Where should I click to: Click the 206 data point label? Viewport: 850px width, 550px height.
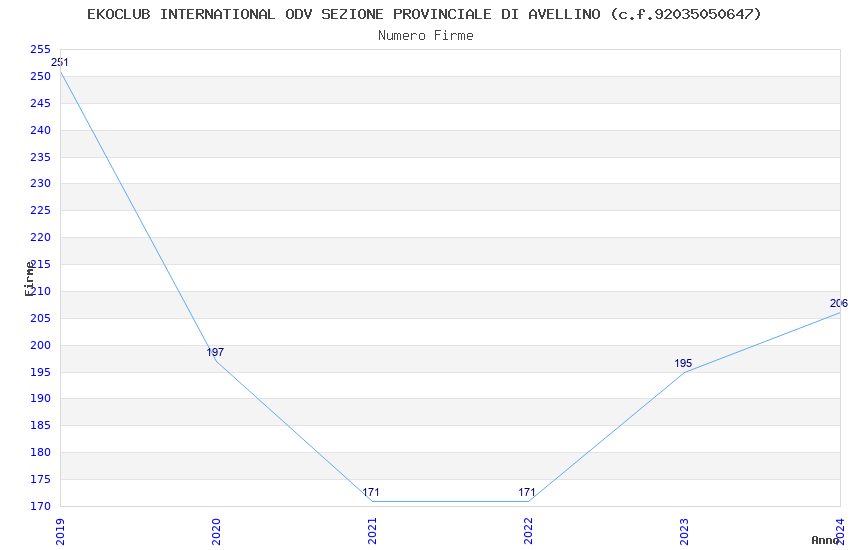coord(839,303)
